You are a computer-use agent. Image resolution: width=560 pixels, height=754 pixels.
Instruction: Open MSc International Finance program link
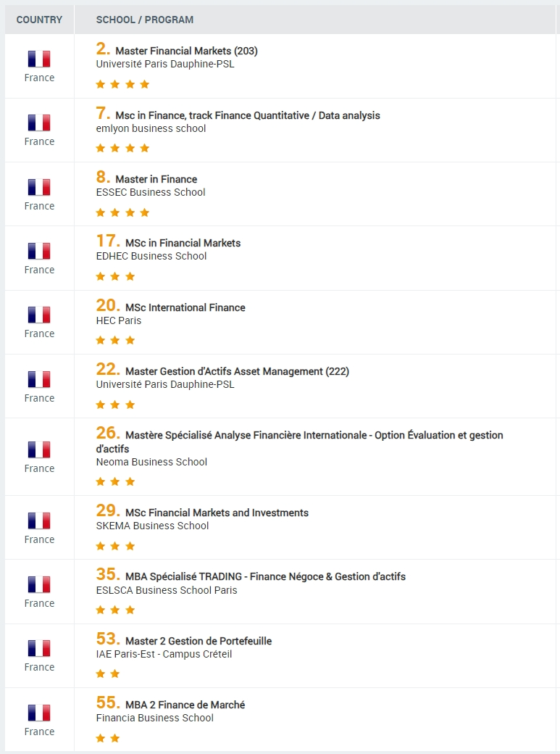(185, 307)
